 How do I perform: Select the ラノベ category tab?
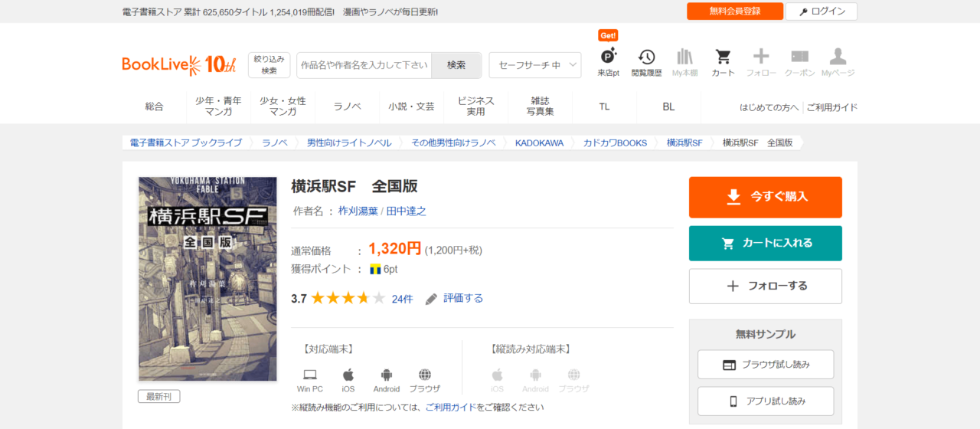tap(347, 106)
